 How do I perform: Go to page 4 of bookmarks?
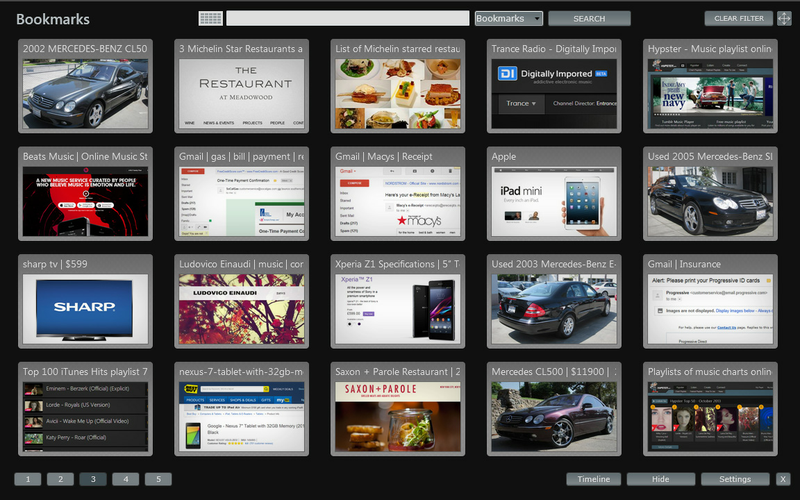pyautogui.click(x=126, y=479)
